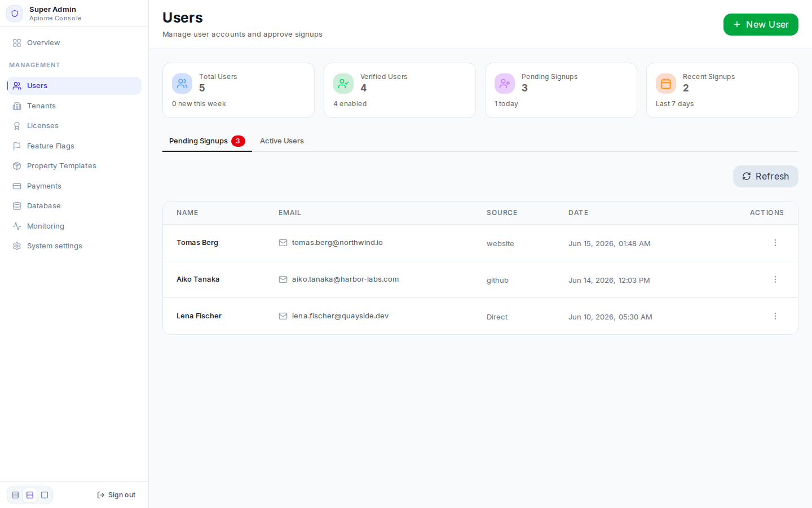Choose the single-square spacious density layout

[45, 495]
